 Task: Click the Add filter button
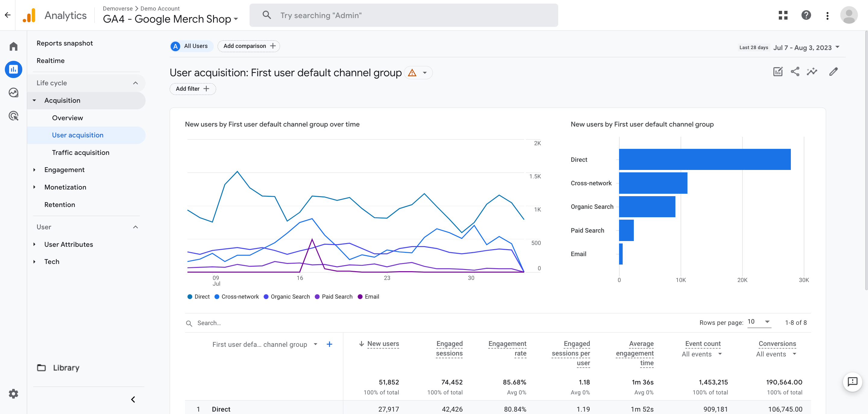(192, 89)
